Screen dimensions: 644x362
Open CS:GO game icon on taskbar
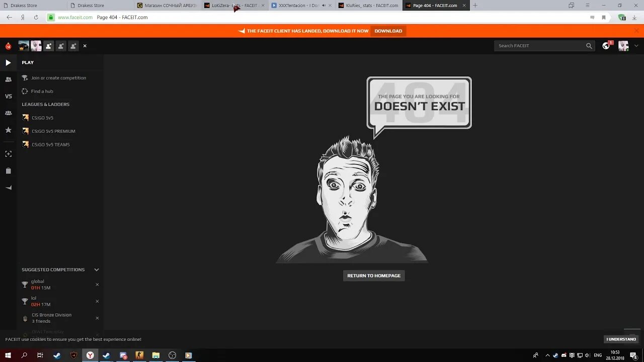(139, 355)
